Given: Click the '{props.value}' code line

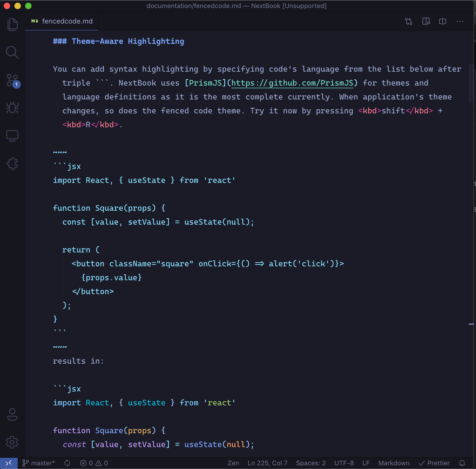Looking at the screenshot, I should tap(111, 278).
